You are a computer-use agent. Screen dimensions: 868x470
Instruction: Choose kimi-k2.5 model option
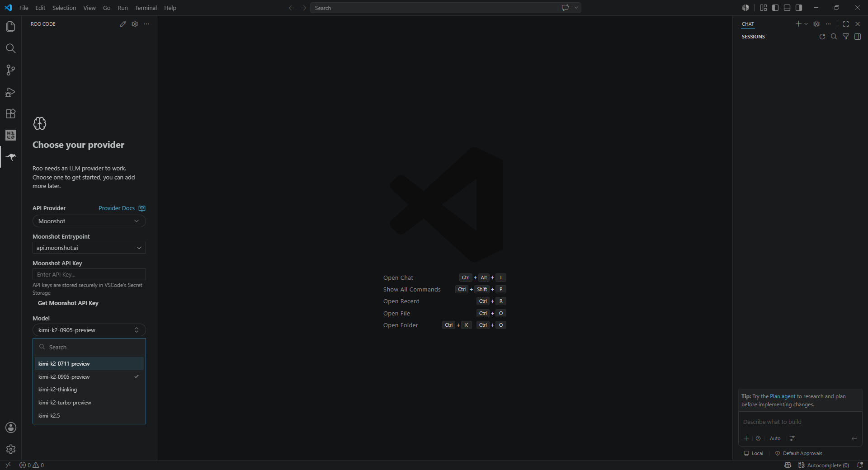tap(89, 416)
